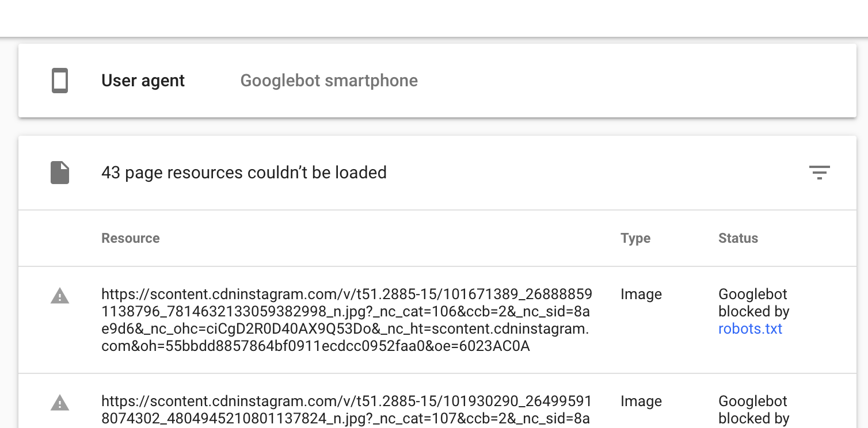
Task: Open the filter icon for page resources
Action: click(819, 173)
